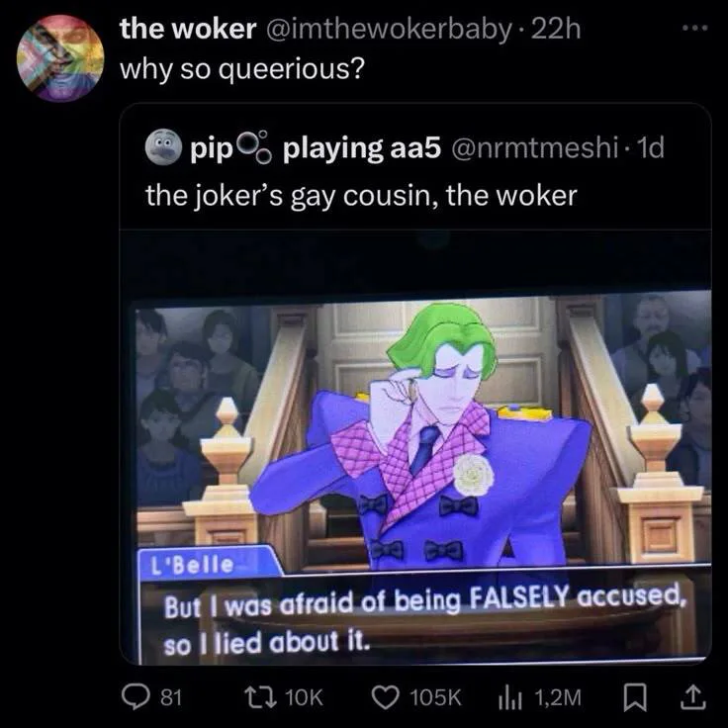Open the woker's rainbow profile avatar
Image resolution: width=728 pixels, height=728 pixels.
[x=59, y=56]
